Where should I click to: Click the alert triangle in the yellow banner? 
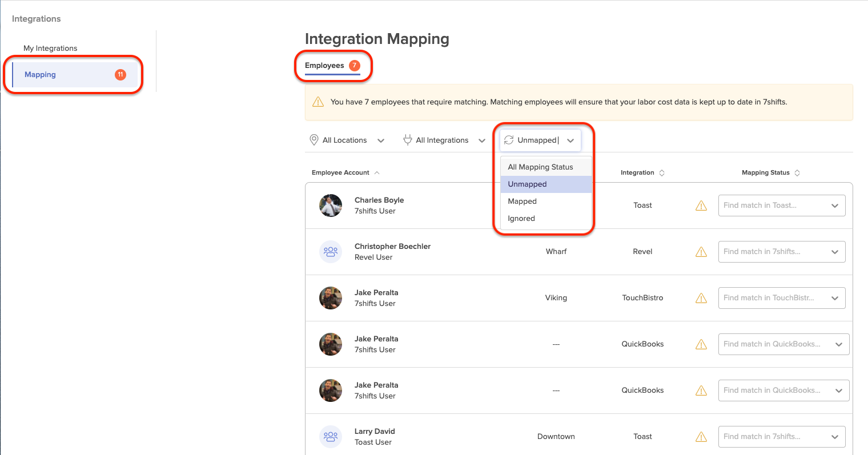pyautogui.click(x=318, y=102)
